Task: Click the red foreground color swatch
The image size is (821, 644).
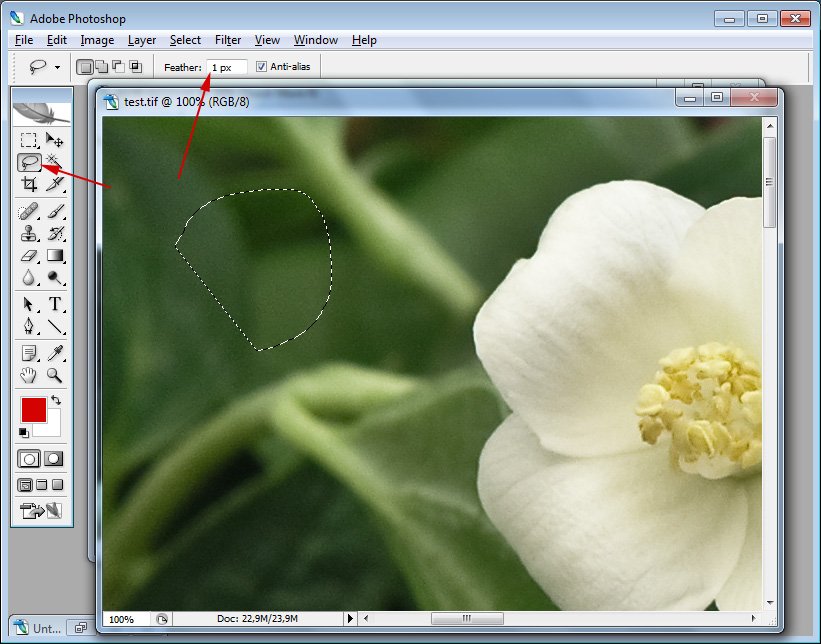Action: [33, 410]
